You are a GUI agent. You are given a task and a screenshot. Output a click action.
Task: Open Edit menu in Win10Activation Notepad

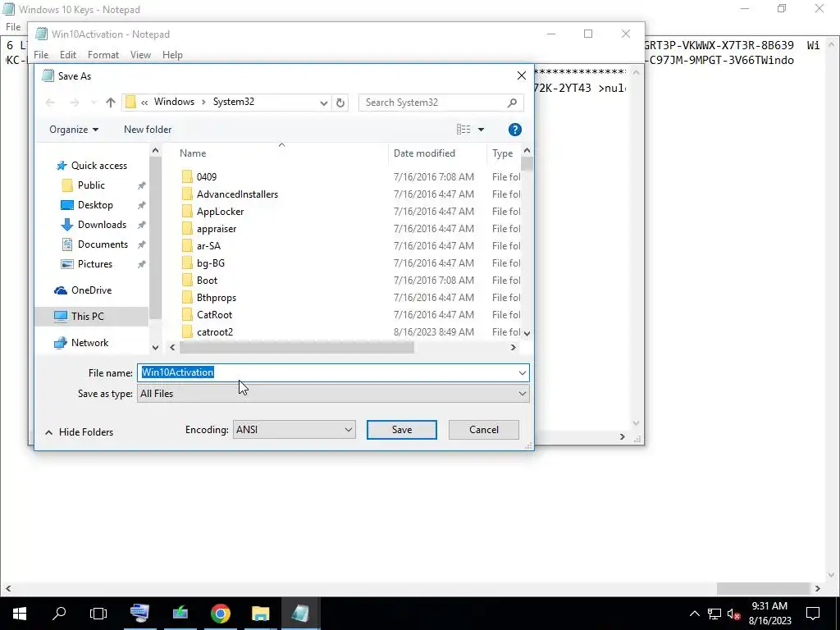click(x=68, y=55)
